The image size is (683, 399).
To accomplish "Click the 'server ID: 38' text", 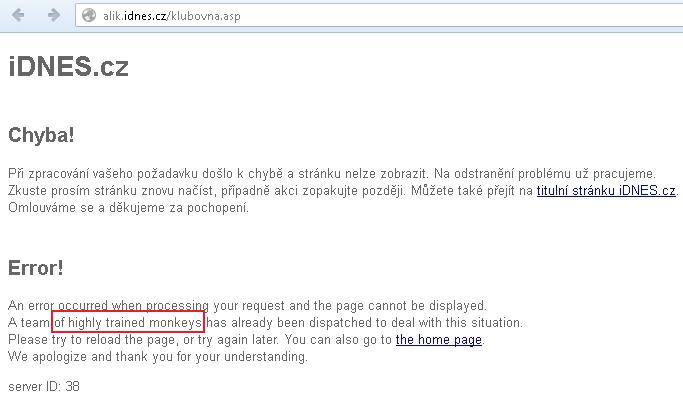I will point(44,386).
